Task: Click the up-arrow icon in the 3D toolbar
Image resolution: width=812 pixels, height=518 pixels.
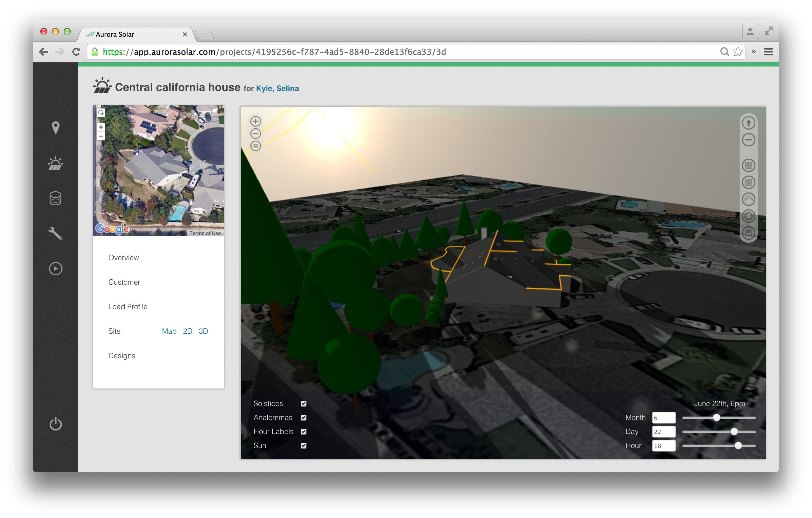Action: pos(748,123)
